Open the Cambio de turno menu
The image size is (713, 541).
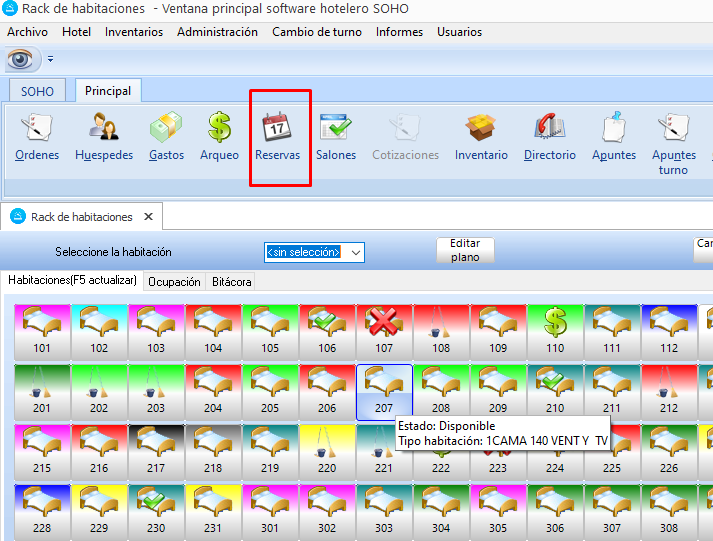[317, 32]
